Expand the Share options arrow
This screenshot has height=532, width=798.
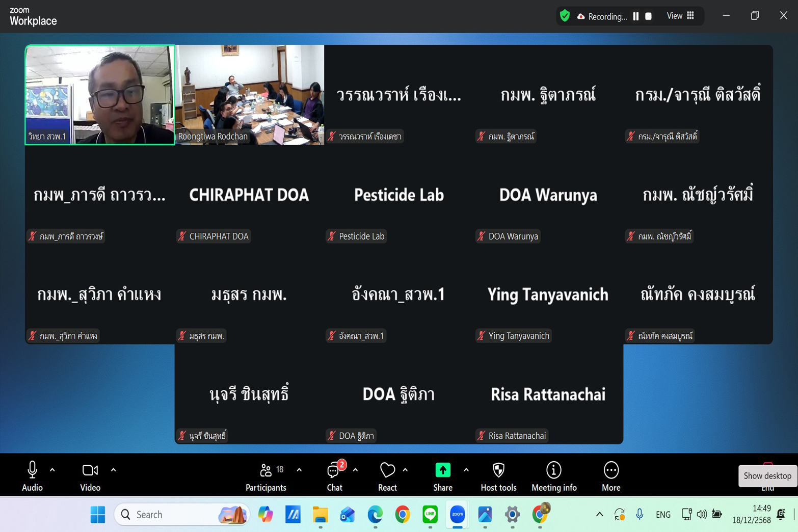coord(466,470)
